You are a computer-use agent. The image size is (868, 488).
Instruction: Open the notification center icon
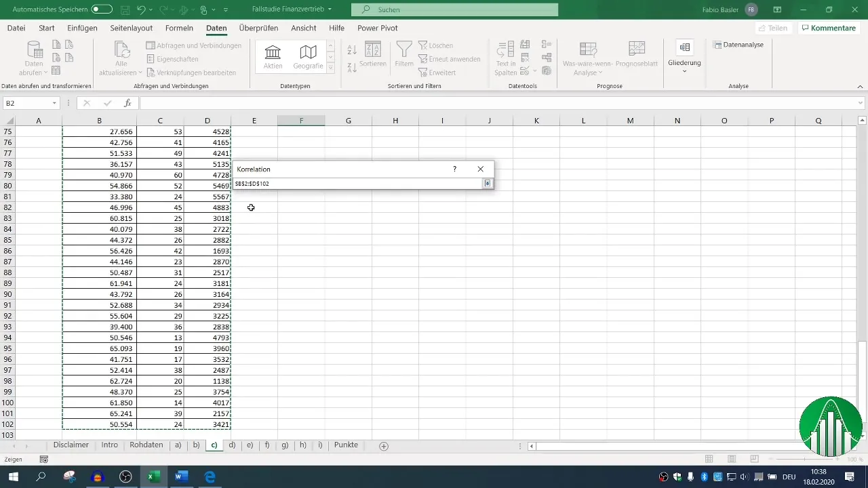(x=850, y=476)
